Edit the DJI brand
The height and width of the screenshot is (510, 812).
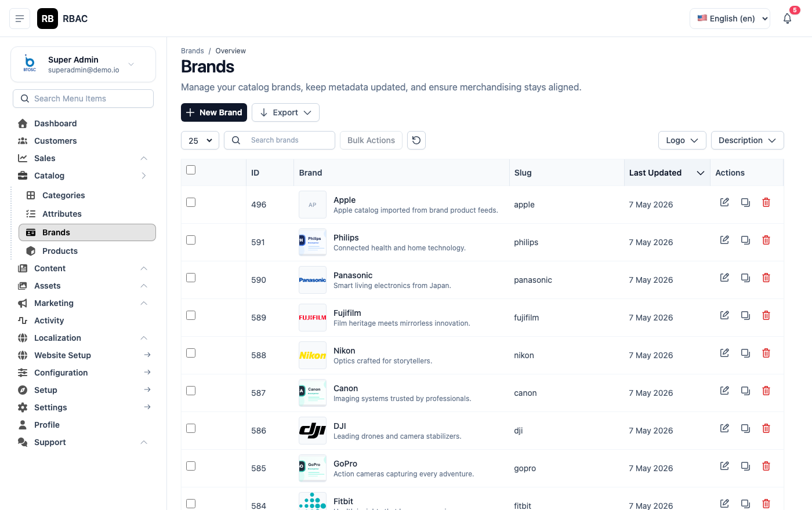click(x=724, y=428)
